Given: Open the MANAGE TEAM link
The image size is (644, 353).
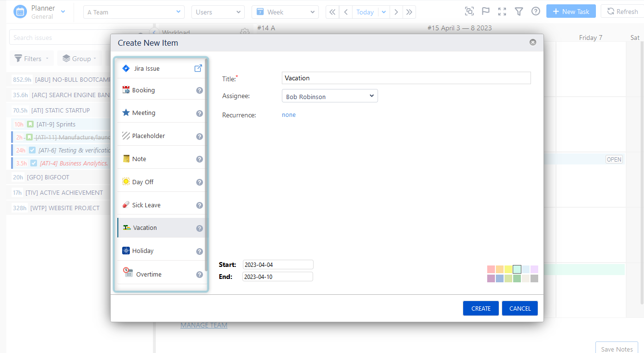Looking at the screenshot, I should (x=204, y=325).
